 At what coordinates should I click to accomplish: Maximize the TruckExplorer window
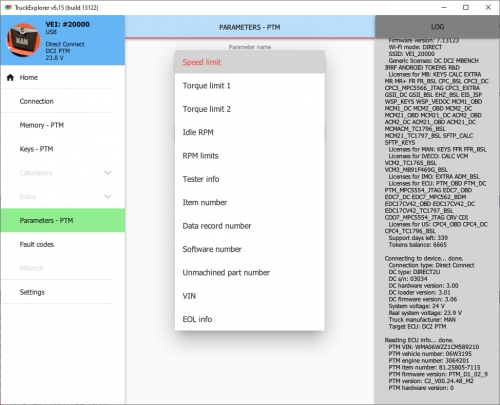pyautogui.click(x=466, y=7)
